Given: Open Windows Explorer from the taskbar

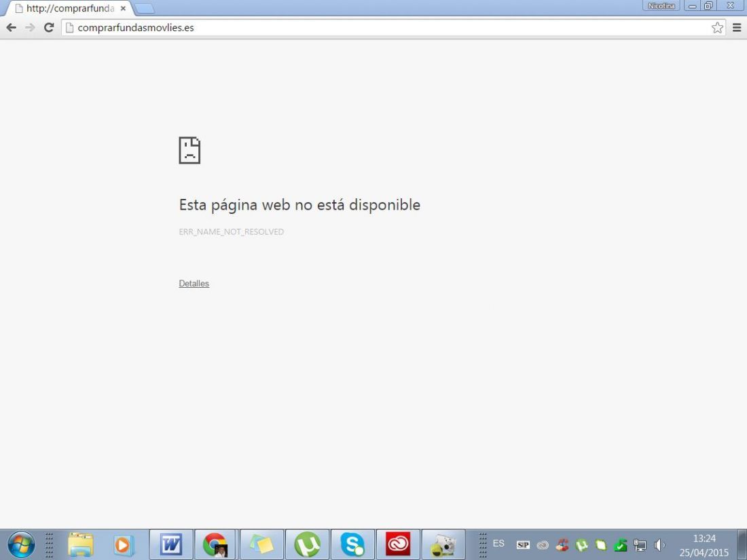Looking at the screenshot, I should (81, 544).
